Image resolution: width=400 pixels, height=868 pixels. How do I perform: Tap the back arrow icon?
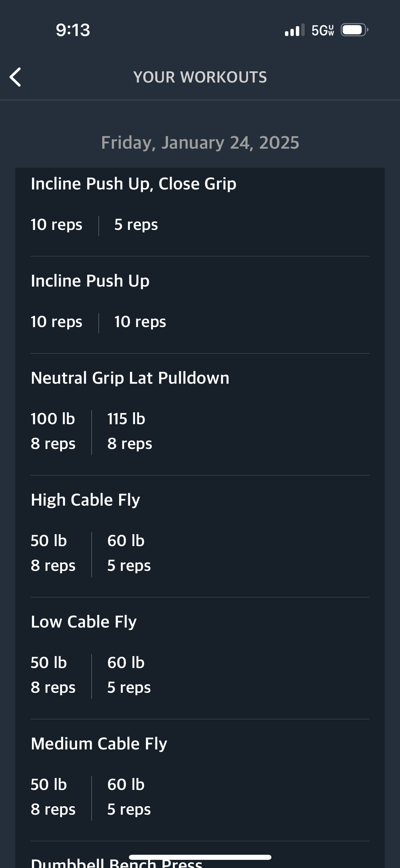15,77
